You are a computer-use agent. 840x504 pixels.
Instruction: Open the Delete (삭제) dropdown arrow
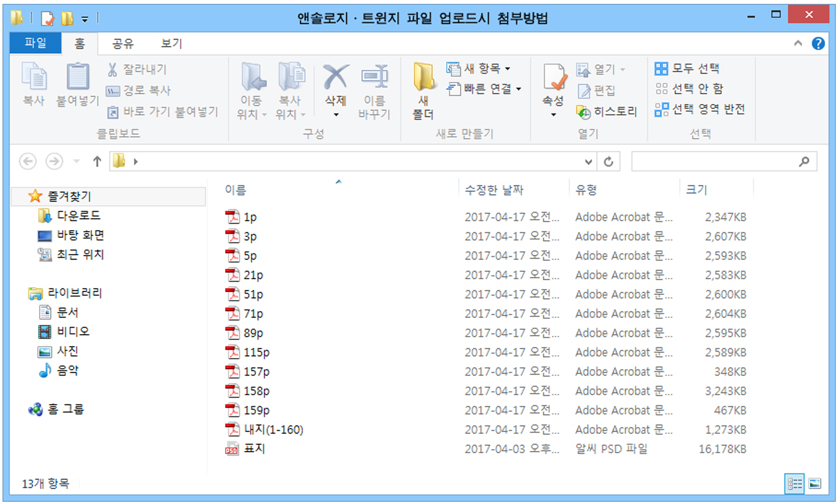336,115
